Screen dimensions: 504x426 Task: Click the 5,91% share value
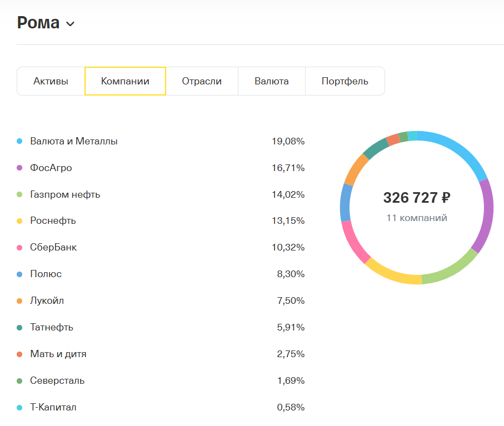tap(291, 327)
